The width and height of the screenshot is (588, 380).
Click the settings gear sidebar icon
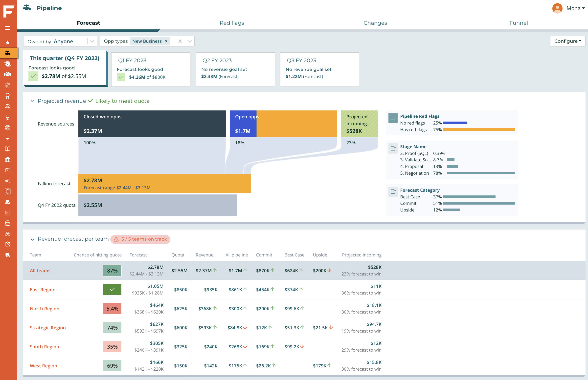click(8, 244)
